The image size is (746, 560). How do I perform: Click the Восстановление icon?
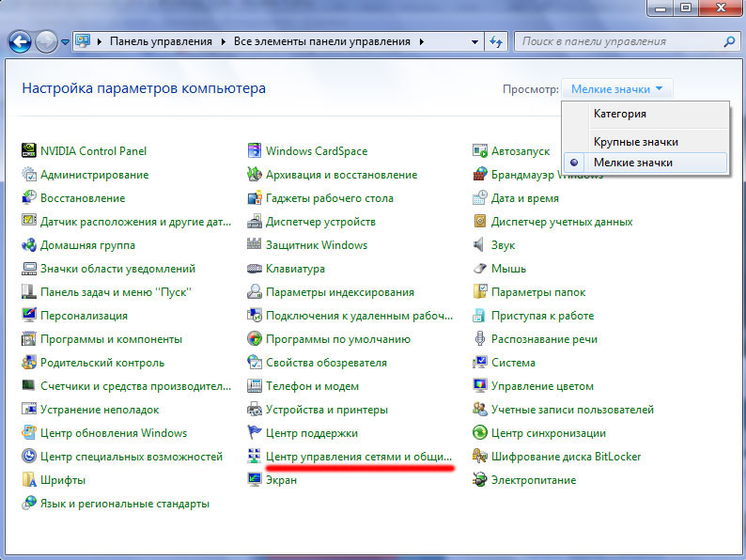point(29,197)
